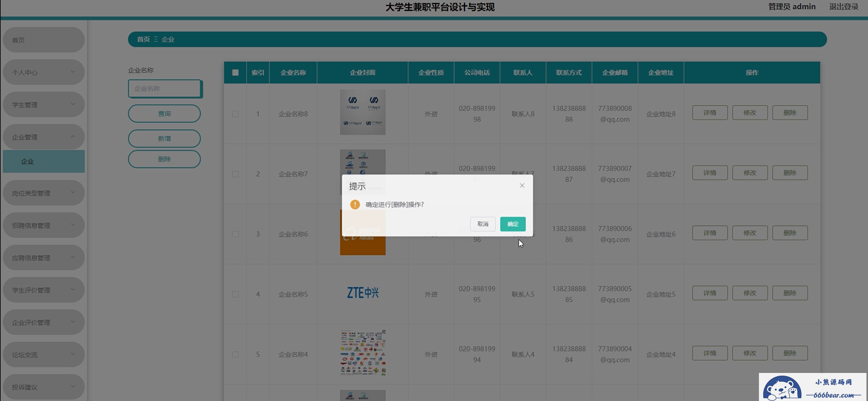Focus the 企业名称 search input
Image resolution: width=868 pixels, height=401 pixels.
(x=165, y=89)
